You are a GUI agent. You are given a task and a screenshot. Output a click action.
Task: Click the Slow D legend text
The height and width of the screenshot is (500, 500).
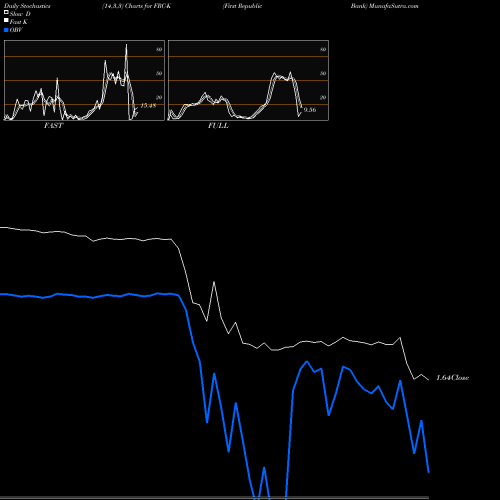[20, 14]
